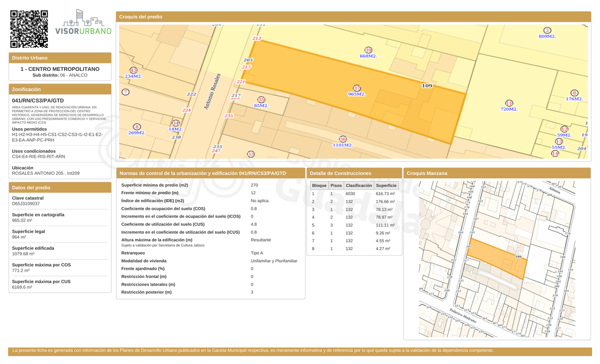Click Superficie máxima por CUS 6169.6 m²
600x364 pixels.
tap(22, 287)
